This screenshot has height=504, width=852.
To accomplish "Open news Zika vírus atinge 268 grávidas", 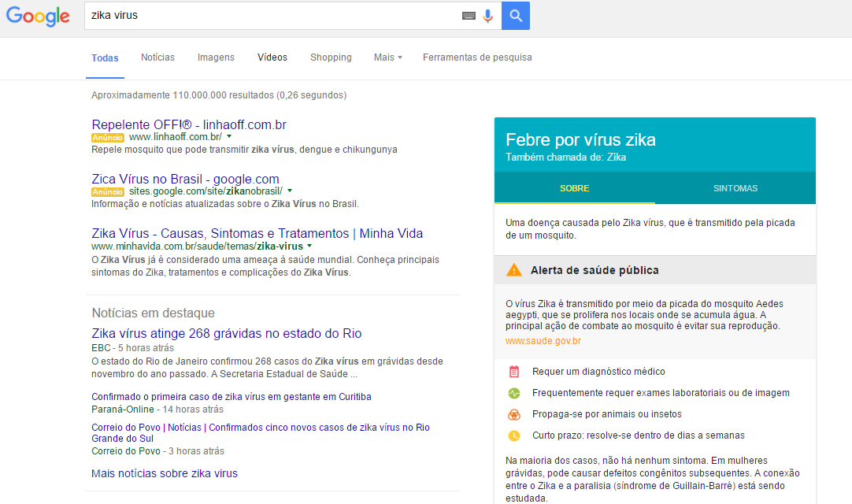I will pos(226,333).
